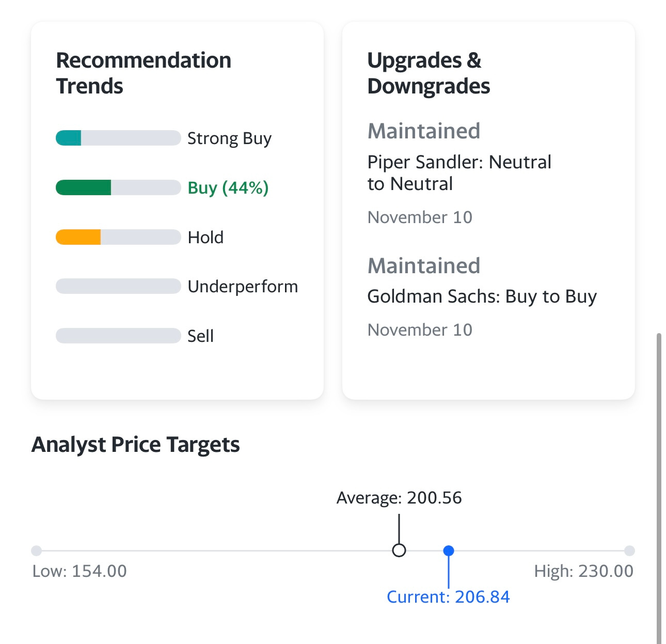The height and width of the screenshot is (644, 666).
Task: Click the Buy (44%) label
Action: pyautogui.click(x=227, y=188)
